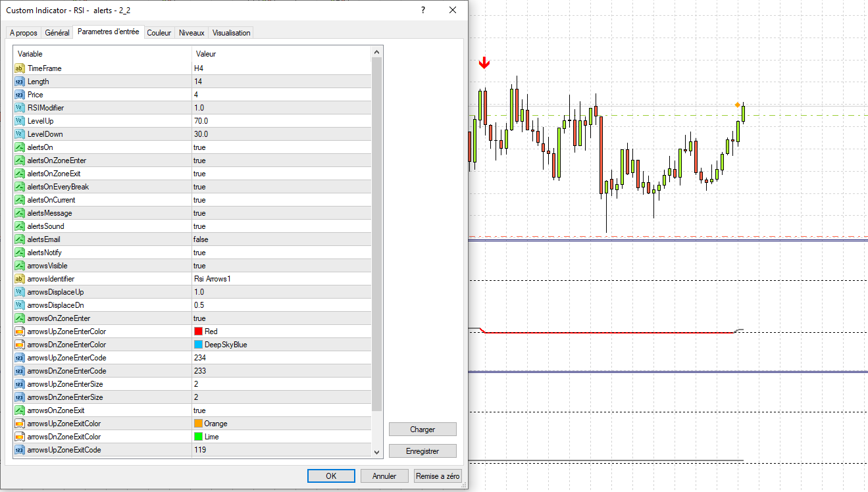Viewport: 868px width, 492px height.
Task: Click the arrowsIdentifier string-type icon
Action: (19, 279)
